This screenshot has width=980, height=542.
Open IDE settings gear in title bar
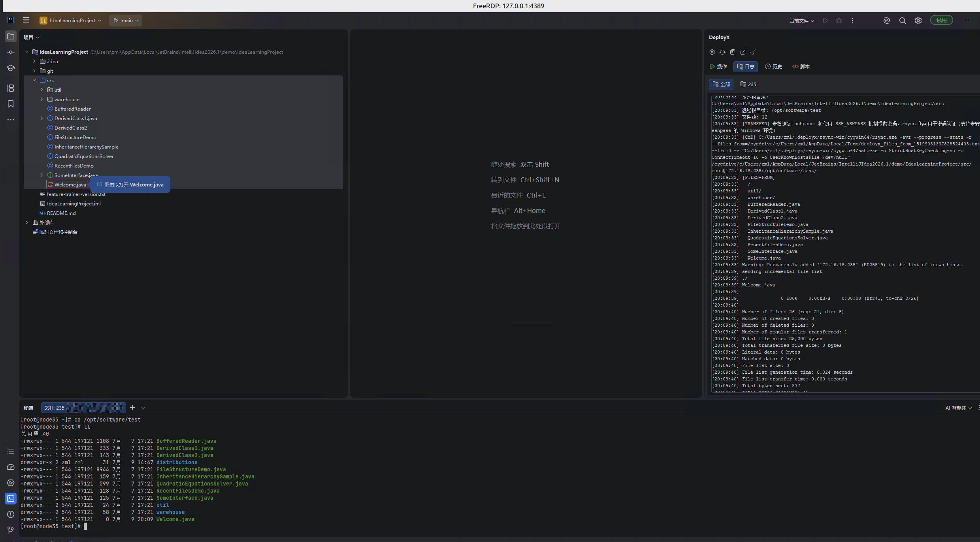[918, 21]
